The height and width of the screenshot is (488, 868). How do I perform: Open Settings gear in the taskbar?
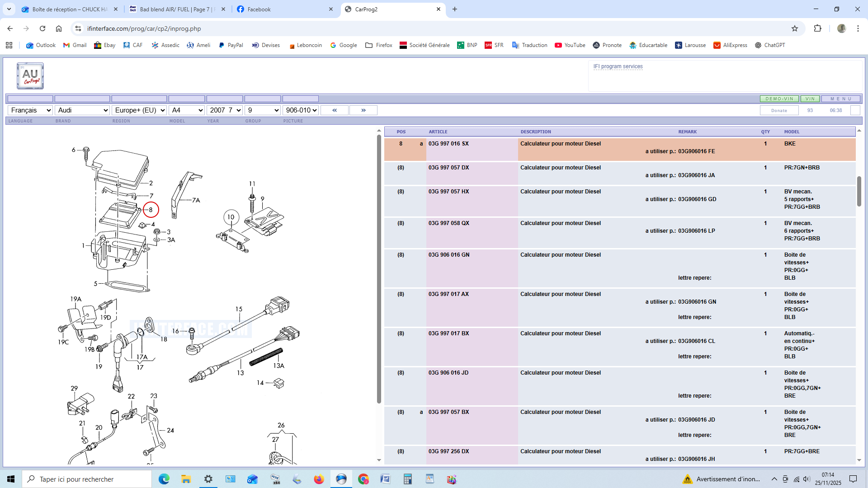click(x=208, y=479)
